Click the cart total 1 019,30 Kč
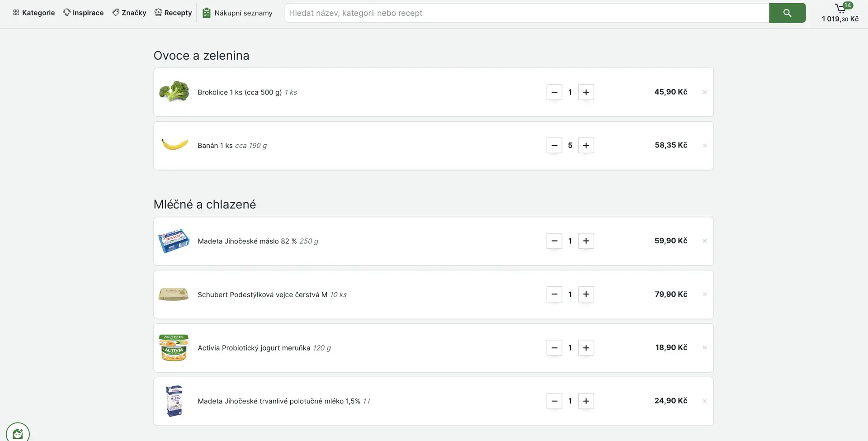Viewport: 868px width, 441px height. [x=840, y=19]
